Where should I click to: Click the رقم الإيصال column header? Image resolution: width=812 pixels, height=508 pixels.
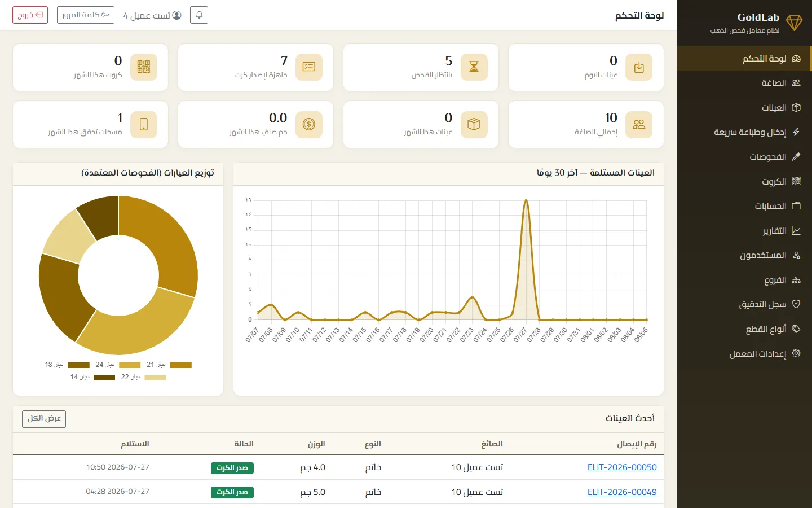pos(637,444)
